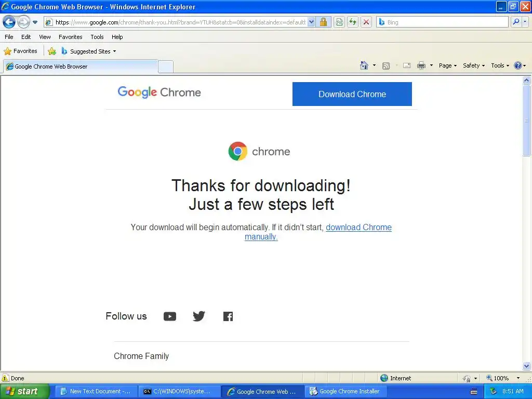
Task: Refresh the page with green arrows icon
Action: pyautogui.click(x=353, y=22)
